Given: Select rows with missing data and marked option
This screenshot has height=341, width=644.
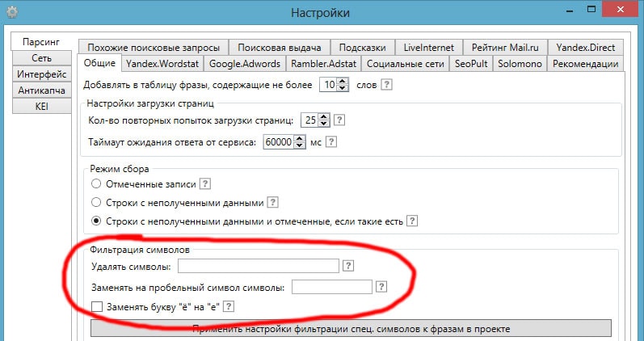Looking at the screenshot, I should click(96, 221).
